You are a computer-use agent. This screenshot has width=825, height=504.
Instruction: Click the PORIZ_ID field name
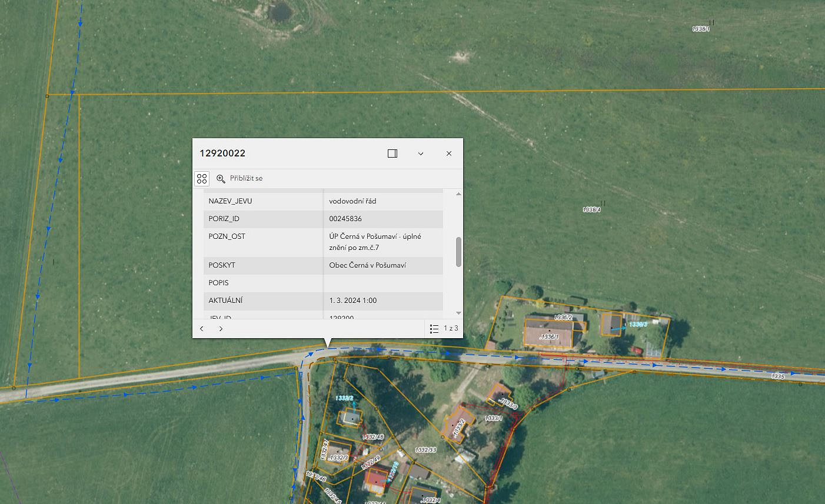point(224,219)
